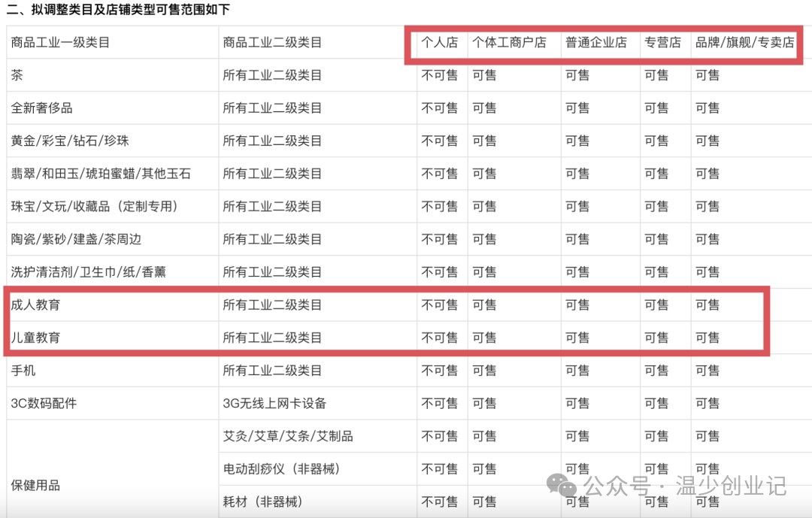Select the 个人店 column header

(x=440, y=43)
